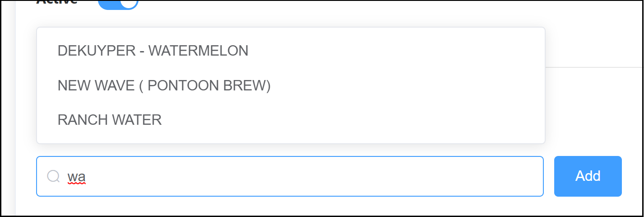Click the white knob of Active toggle
The height and width of the screenshot is (217, 644).
coord(130,2)
